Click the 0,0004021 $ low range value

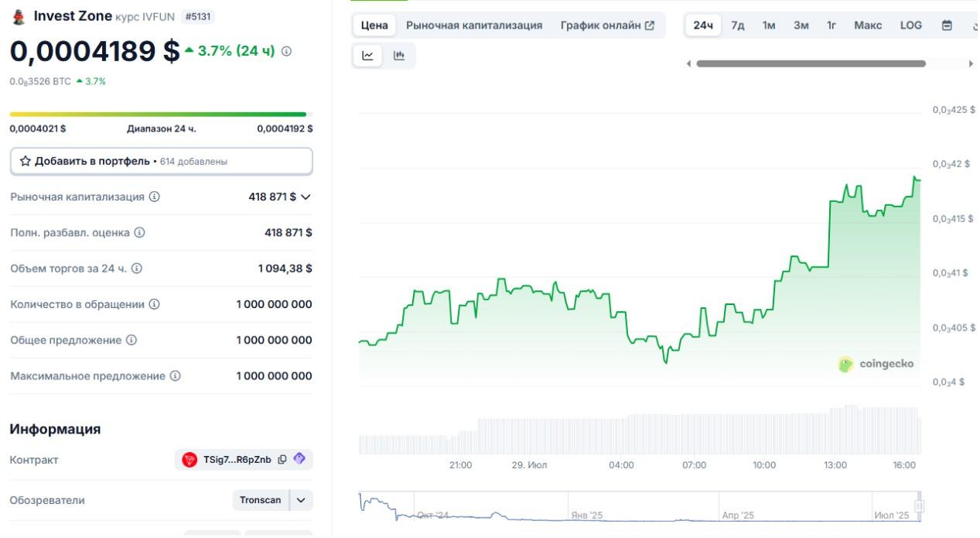point(38,129)
